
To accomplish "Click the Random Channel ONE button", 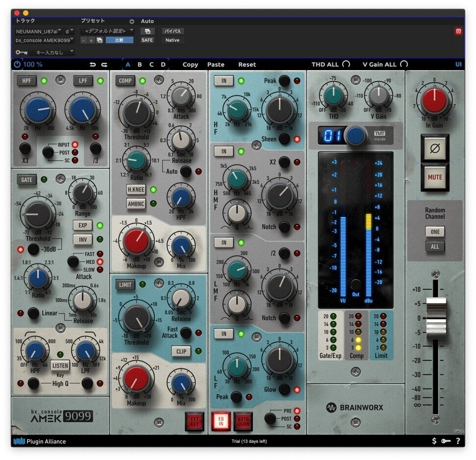I will pos(435,231).
